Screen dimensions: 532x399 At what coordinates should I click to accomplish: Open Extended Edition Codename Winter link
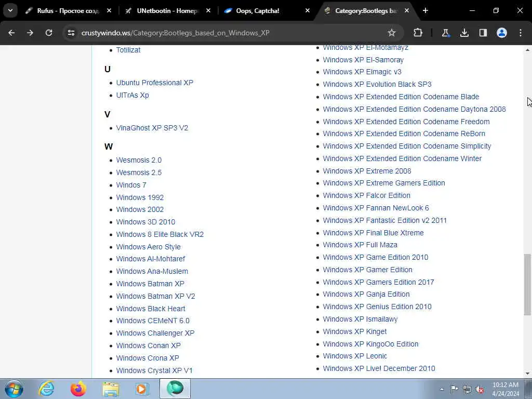(x=402, y=158)
